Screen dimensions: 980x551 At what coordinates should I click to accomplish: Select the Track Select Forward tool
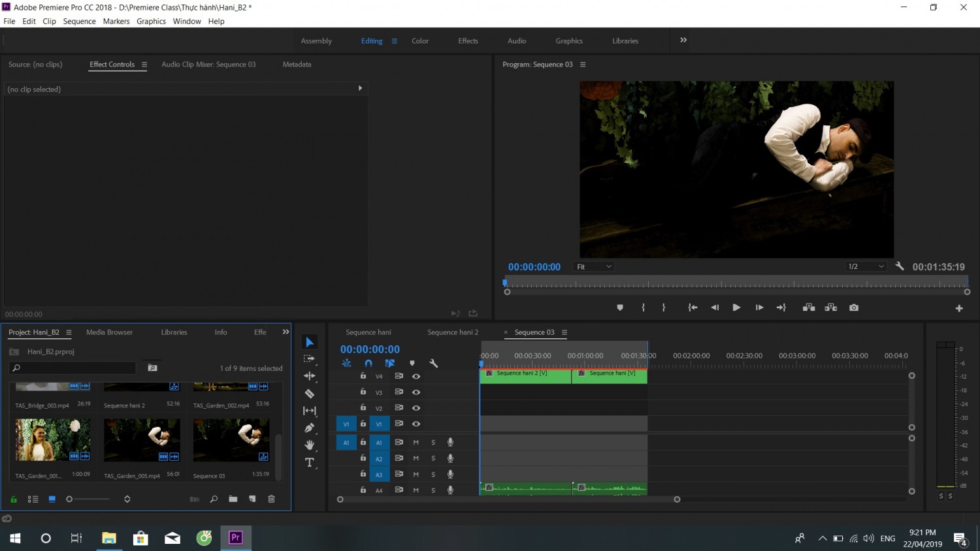pyautogui.click(x=310, y=358)
